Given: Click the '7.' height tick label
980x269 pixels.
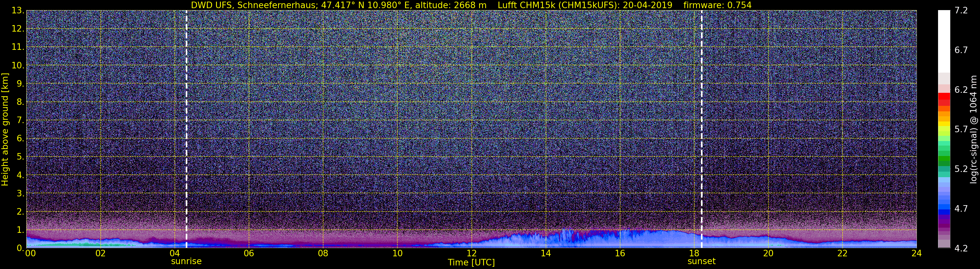Looking at the screenshot, I should click(20, 120).
